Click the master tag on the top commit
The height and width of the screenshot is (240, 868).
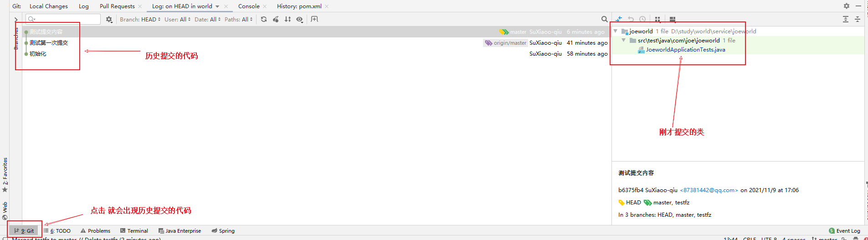pyautogui.click(x=513, y=32)
